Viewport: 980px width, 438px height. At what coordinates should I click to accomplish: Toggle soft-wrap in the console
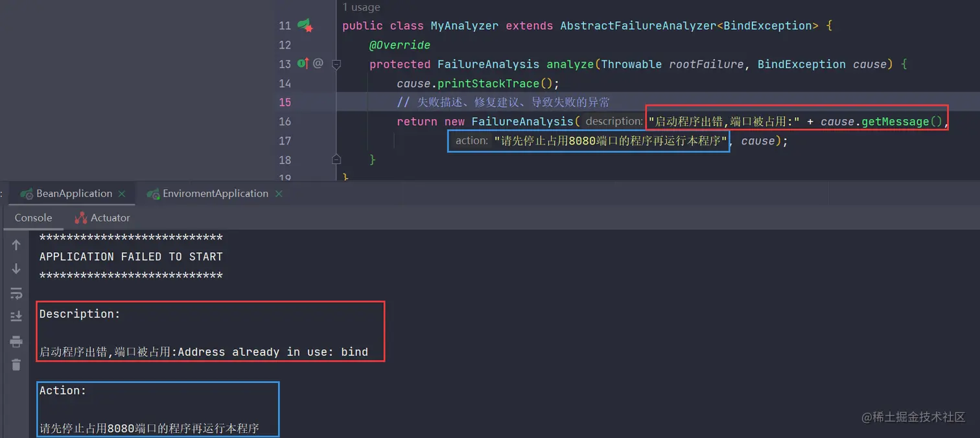(16, 294)
